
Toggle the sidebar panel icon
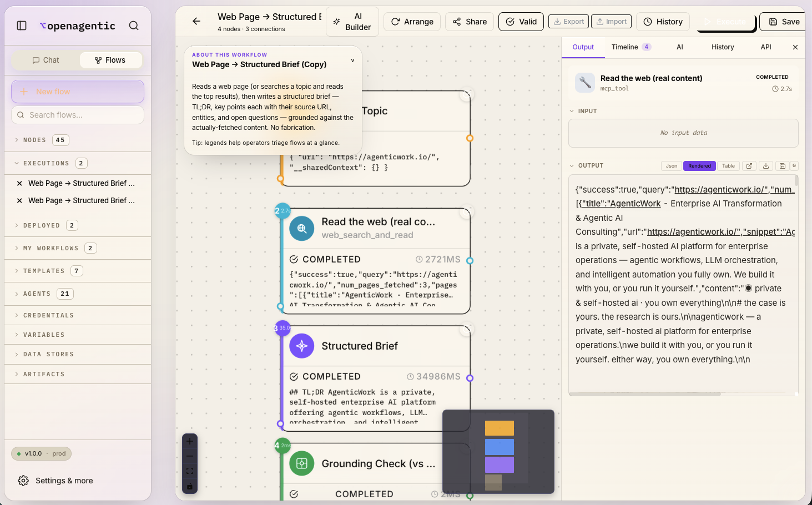(x=22, y=26)
